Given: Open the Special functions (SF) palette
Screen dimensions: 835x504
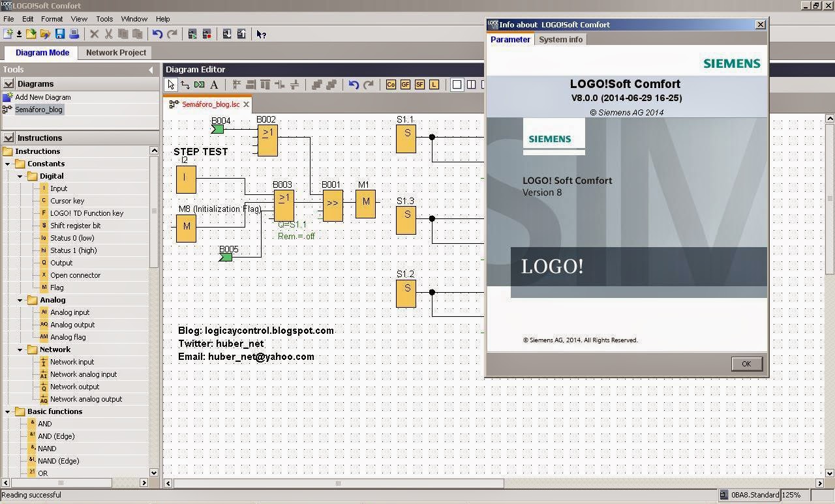Looking at the screenshot, I should [x=419, y=85].
